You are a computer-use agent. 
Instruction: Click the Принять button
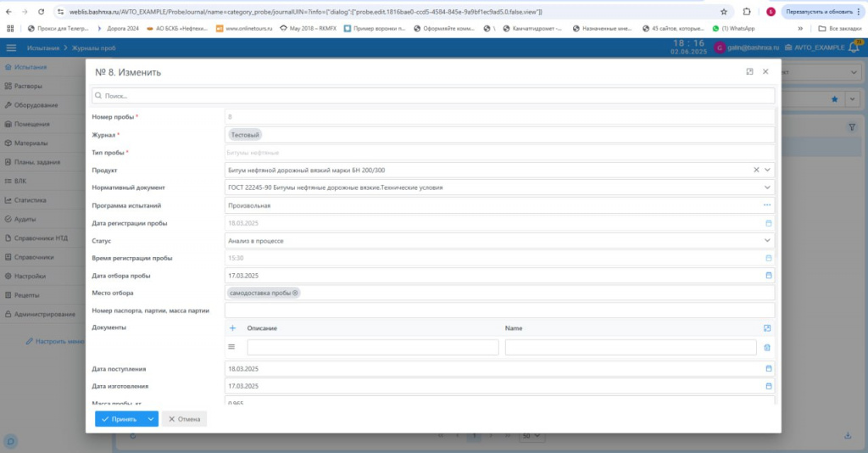click(119, 419)
